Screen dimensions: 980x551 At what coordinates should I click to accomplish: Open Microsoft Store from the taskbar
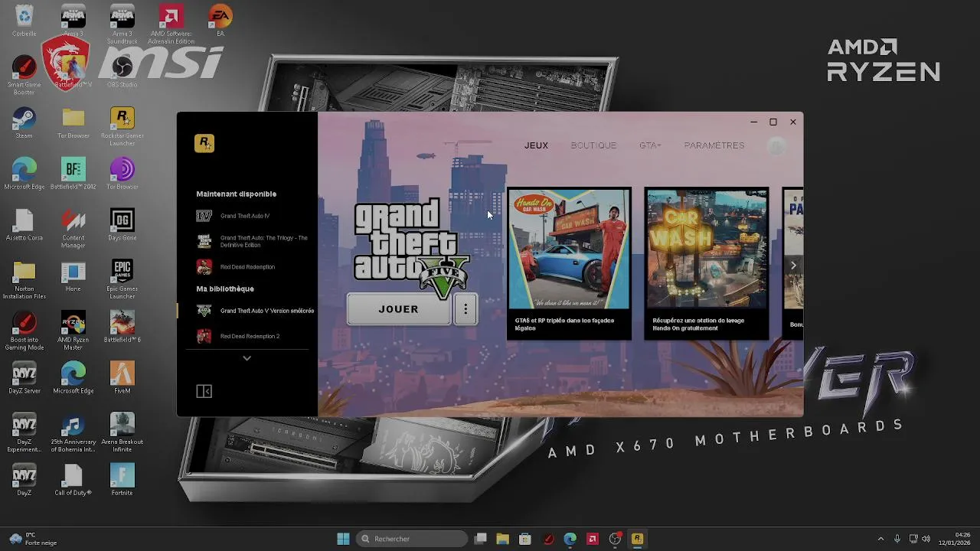coord(525,539)
